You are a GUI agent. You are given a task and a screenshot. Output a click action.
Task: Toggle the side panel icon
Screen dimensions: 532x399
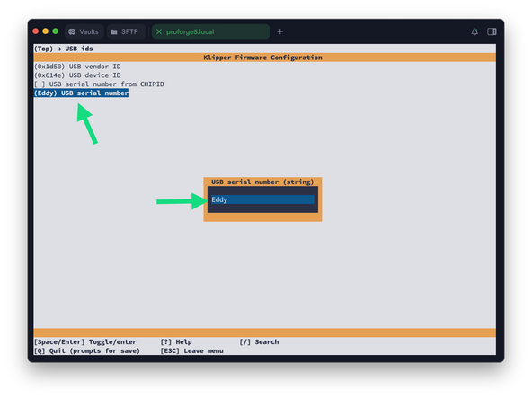pos(492,31)
